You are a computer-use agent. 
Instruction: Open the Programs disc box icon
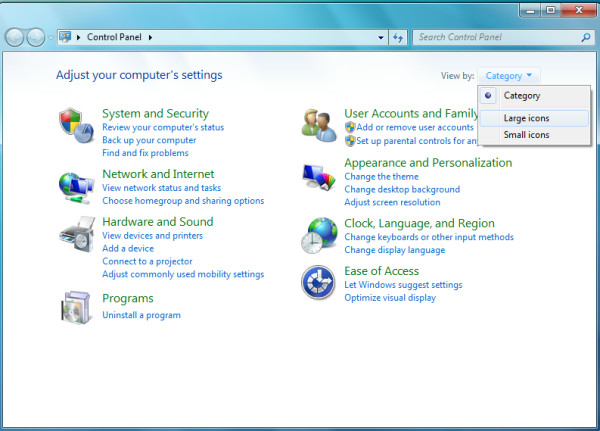coord(77,307)
